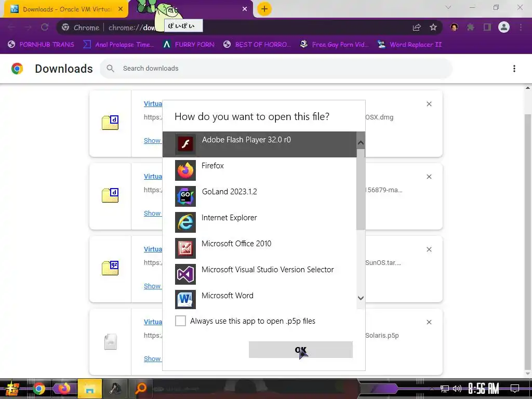Enable Always use this app for .p5p files
Screen dimensions: 532x399
tap(180, 321)
